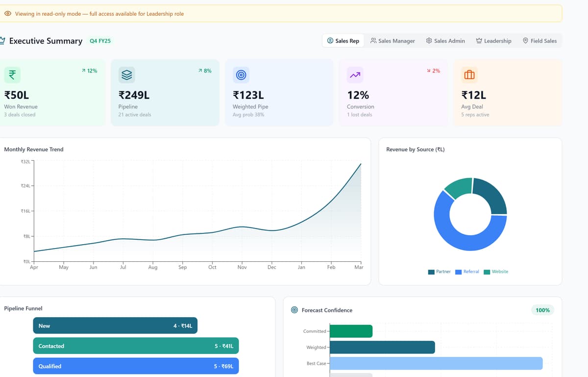The width and height of the screenshot is (588, 377).
Task: Click the Mar label on chart axis
Action: click(359, 267)
